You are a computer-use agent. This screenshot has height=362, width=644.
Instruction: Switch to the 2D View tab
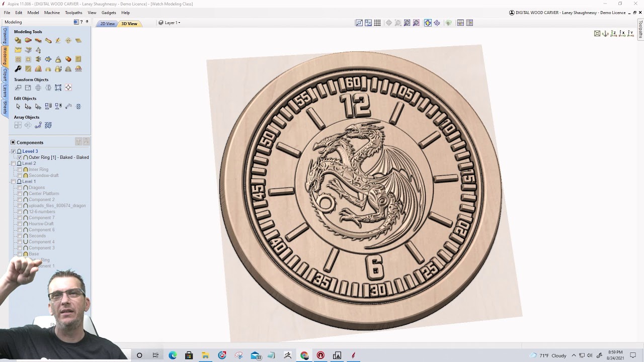click(x=107, y=24)
